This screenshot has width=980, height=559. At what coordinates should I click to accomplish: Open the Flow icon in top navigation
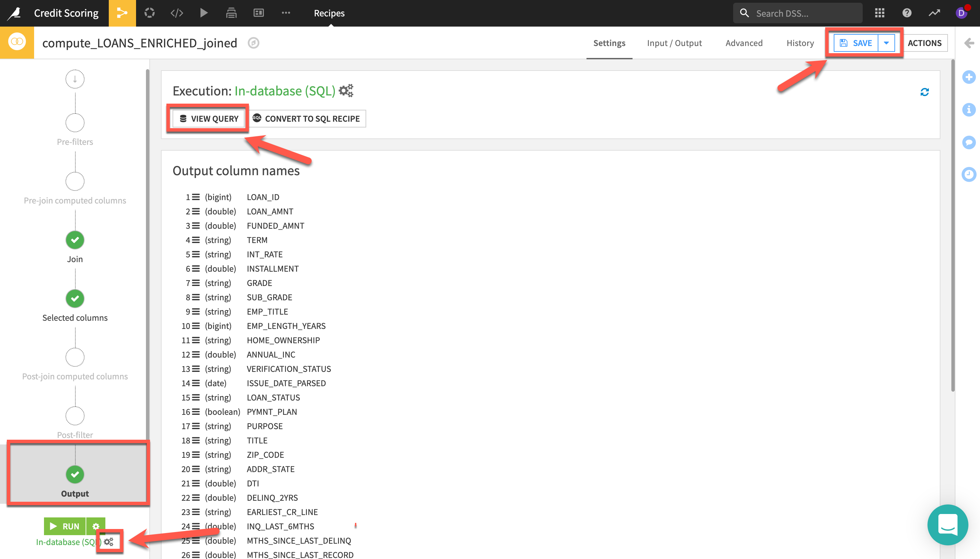pyautogui.click(x=122, y=13)
